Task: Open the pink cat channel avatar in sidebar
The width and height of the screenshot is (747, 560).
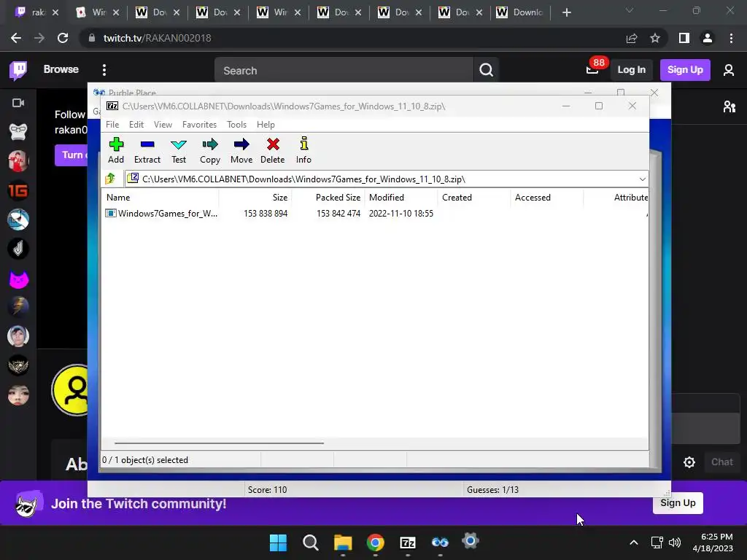Action: point(18,279)
